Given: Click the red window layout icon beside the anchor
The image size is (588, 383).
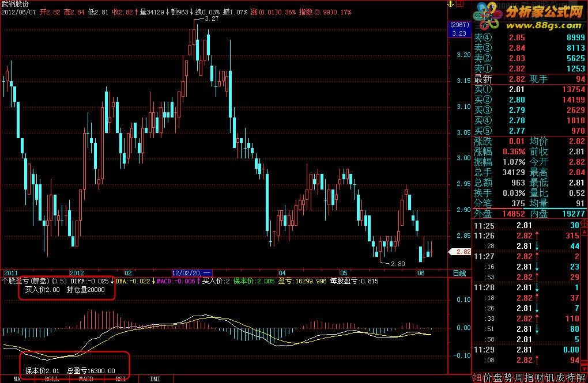Looking at the screenshot, I should 459,4.
